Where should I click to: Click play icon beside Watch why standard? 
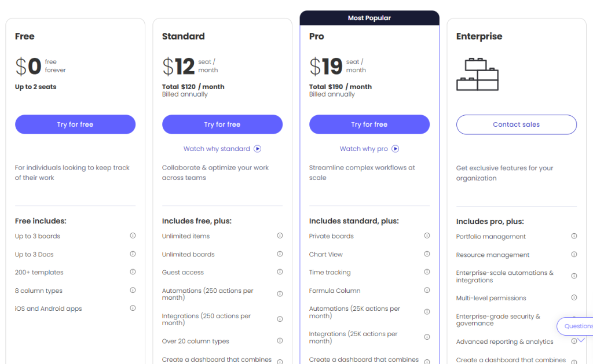258,149
